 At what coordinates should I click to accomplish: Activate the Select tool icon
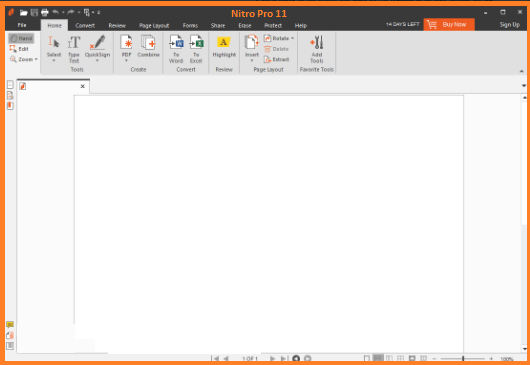tap(53, 42)
